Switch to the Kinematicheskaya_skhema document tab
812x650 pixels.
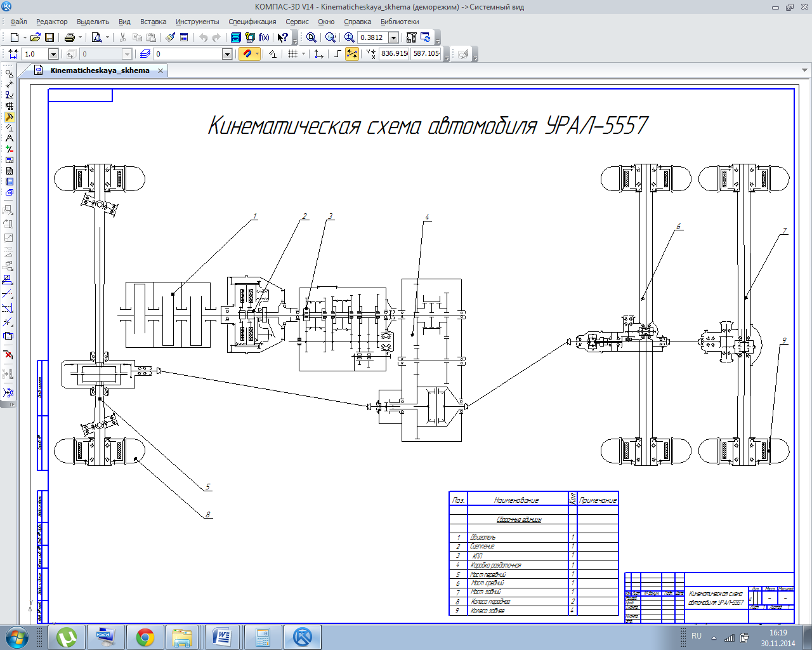100,70
